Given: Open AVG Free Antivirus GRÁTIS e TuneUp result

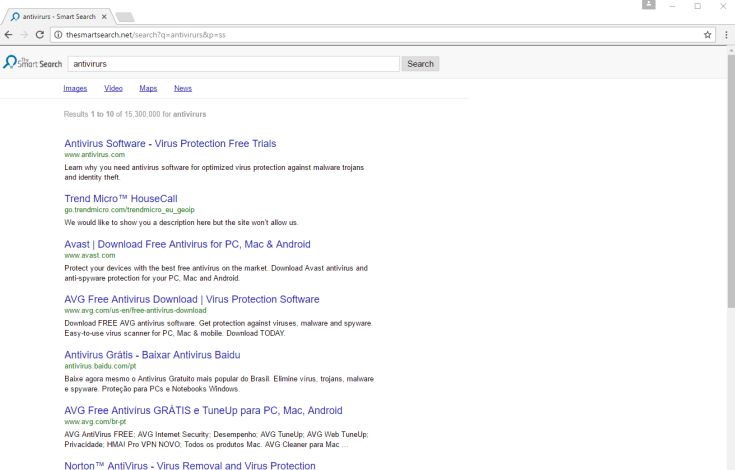Looking at the screenshot, I should (203, 410).
